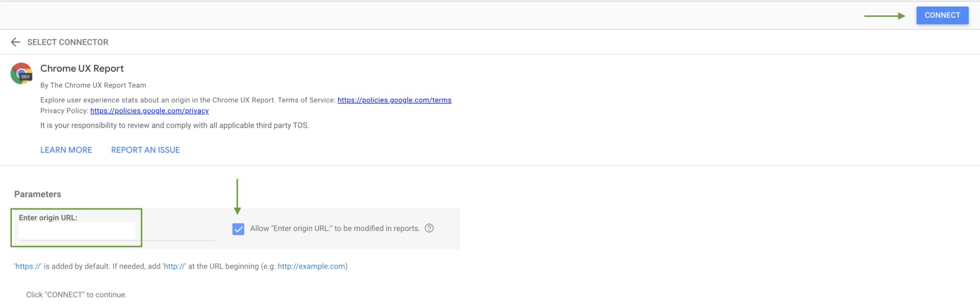
Task: Click the LEARN MORE link
Action: click(x=66, y=150)
